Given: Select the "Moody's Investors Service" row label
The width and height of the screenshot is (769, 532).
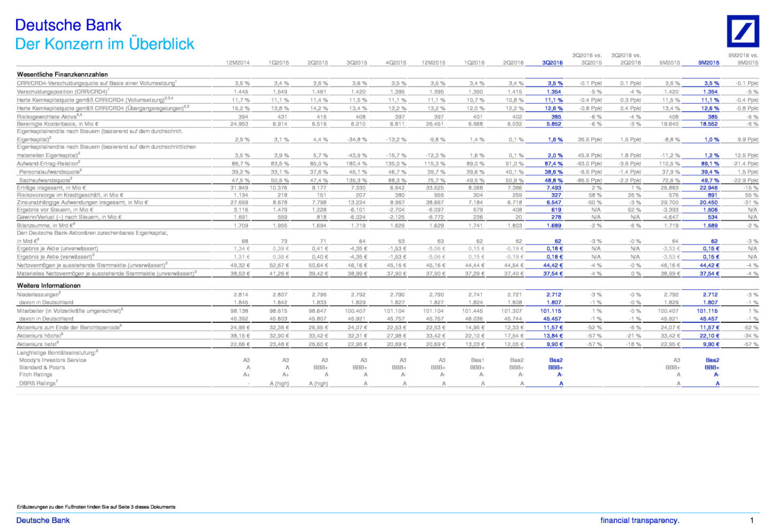Looking at the screenshot, I should (53, 360).
